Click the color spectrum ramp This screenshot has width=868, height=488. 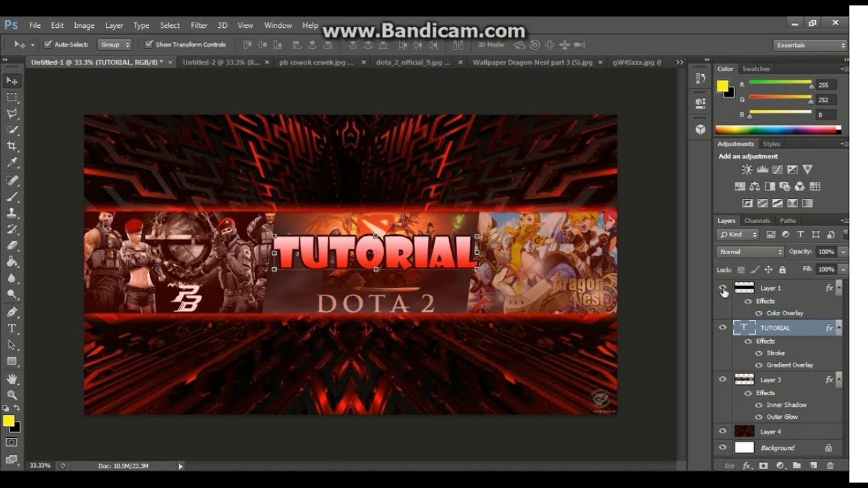778,129
